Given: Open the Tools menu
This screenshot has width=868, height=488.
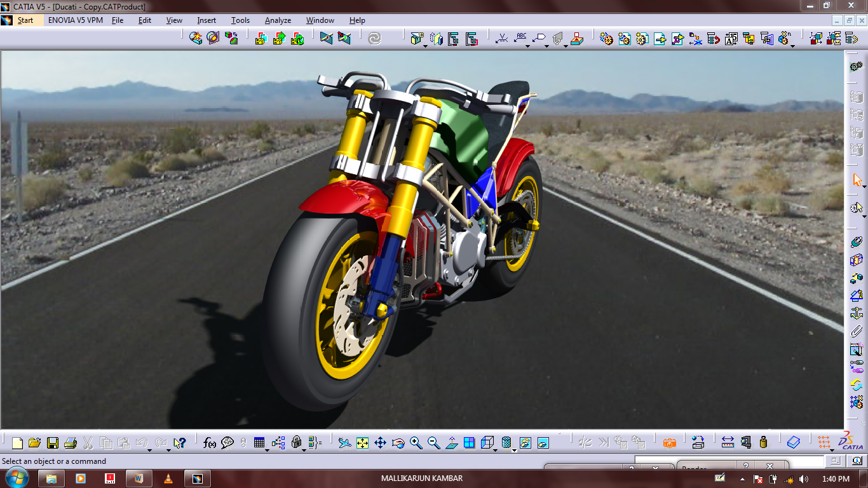Looking at the screenshot, I should pyautogui.click(x=240, y=20).
